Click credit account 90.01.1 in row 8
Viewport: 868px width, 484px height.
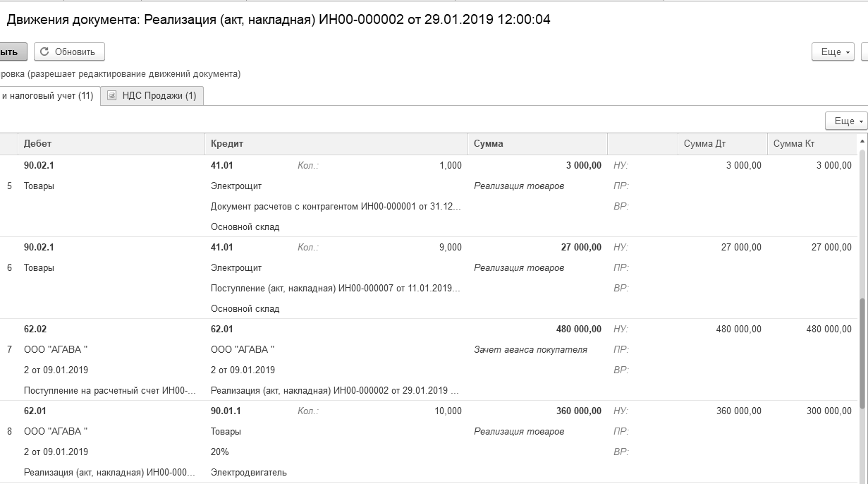click(x=226, y=411)
